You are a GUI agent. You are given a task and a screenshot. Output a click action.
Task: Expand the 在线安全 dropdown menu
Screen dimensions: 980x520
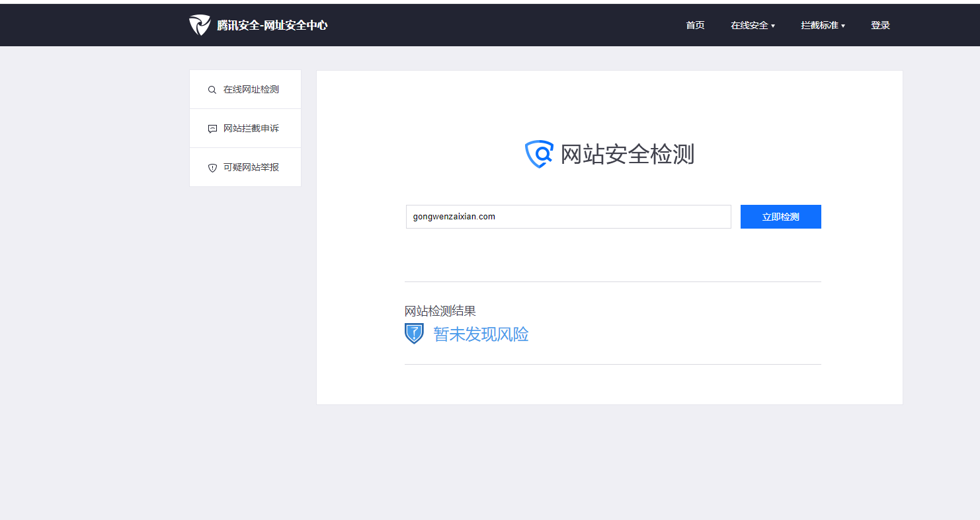(x=753, y=25)
